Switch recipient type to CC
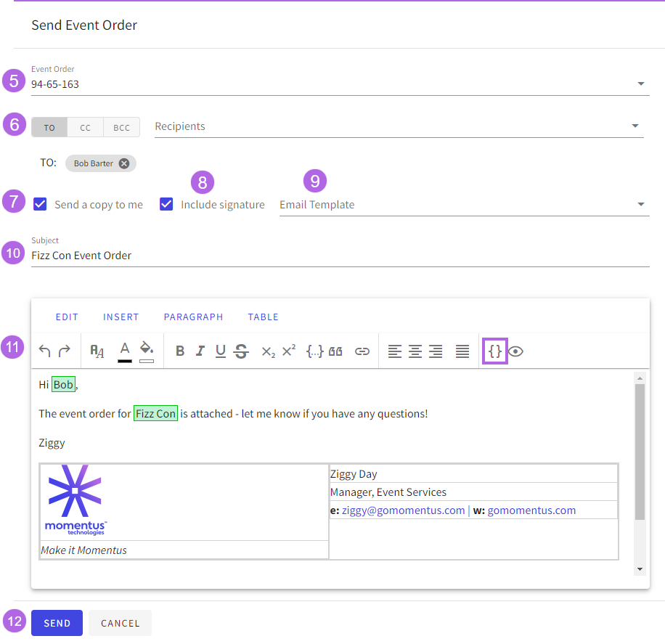Image resolution: width=665 pixels, height=644 pixels. click(86, 128)
